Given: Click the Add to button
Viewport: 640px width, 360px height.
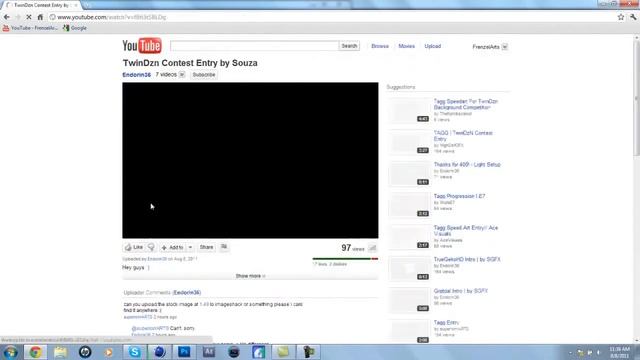Looking at the screenshot, I should (x=173, y=247).
